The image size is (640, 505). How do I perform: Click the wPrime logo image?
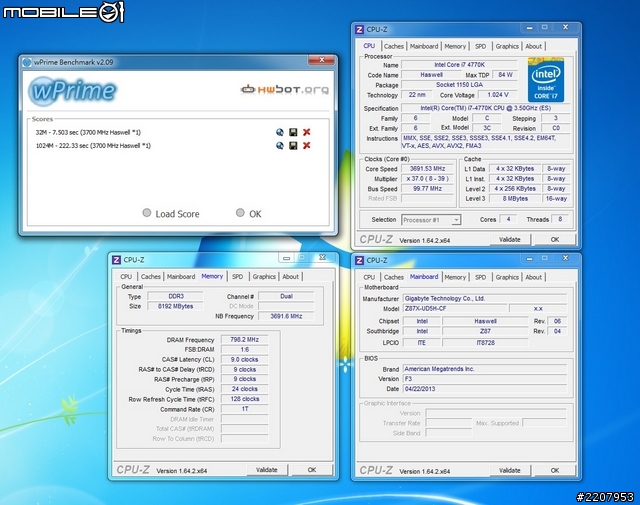(73, 91)
